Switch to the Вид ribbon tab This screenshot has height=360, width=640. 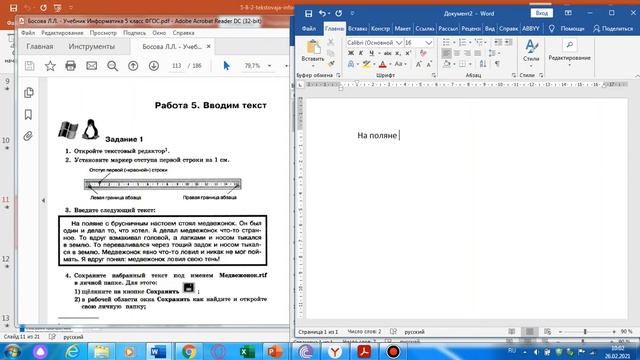point(490,29)
